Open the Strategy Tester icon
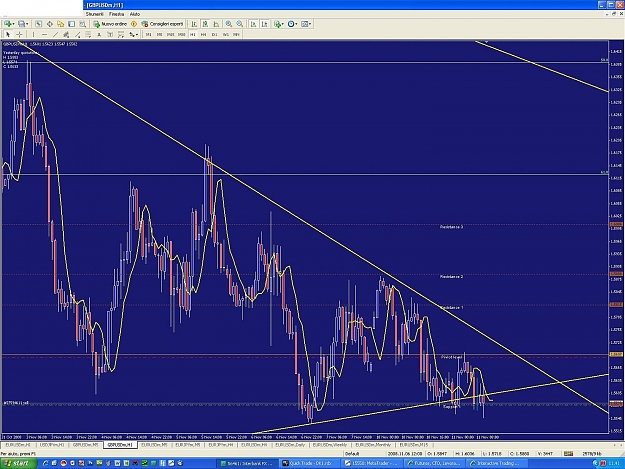Viewport: 625px width, 469px height. tap(82, 24)
